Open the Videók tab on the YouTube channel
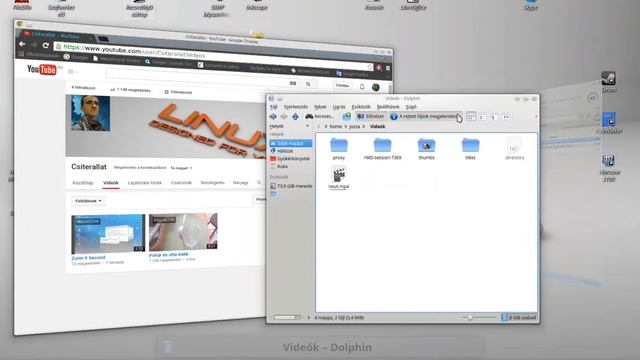 click(111, 182)
